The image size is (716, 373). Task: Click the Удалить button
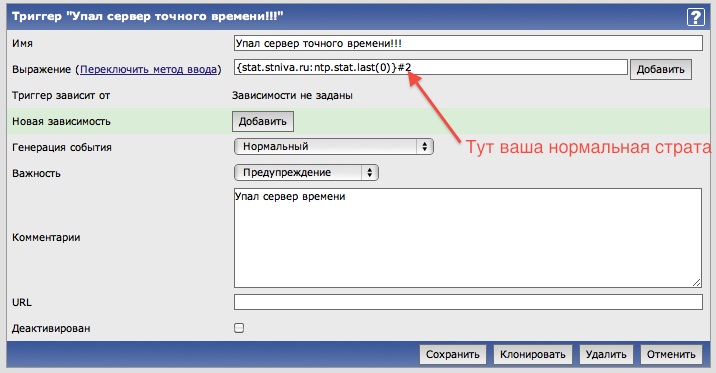606,355
